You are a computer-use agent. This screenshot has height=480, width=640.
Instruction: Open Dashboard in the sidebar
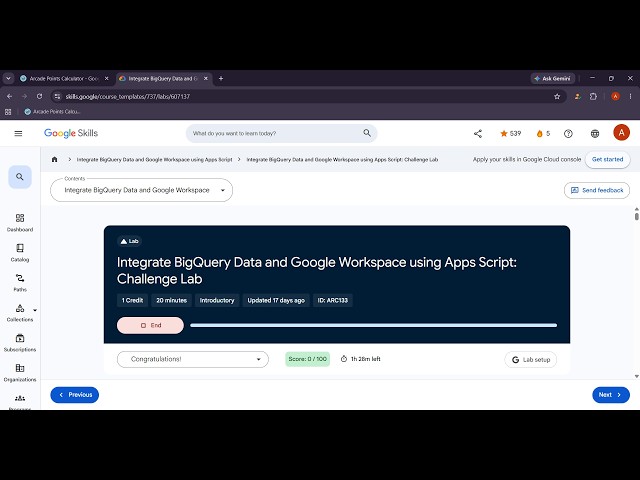tap(20, 222)
